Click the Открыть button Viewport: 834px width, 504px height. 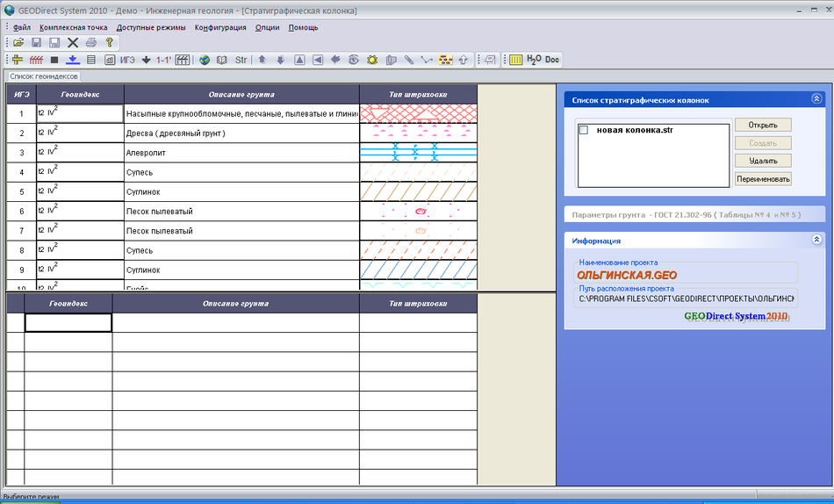(x=763, y=125)
